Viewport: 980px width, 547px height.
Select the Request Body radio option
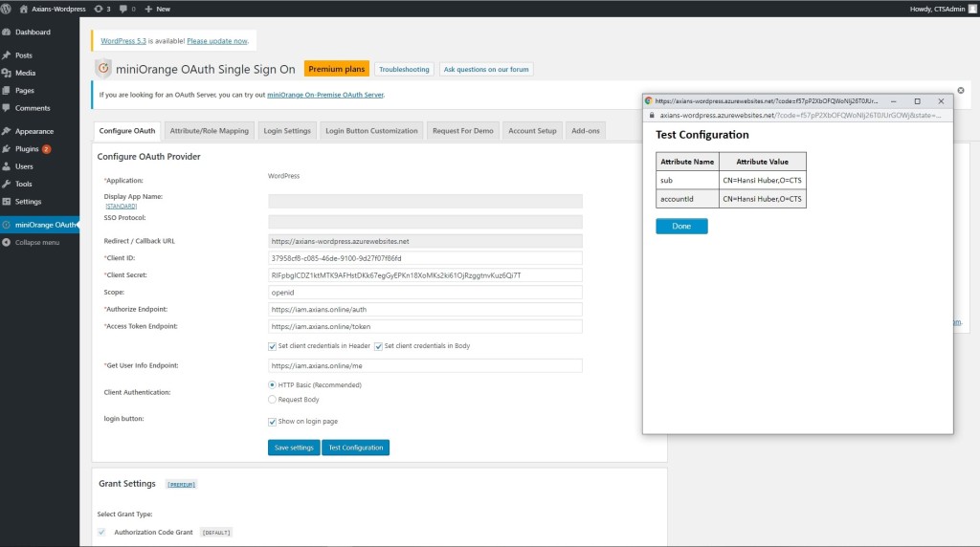(x=273, y=399)
